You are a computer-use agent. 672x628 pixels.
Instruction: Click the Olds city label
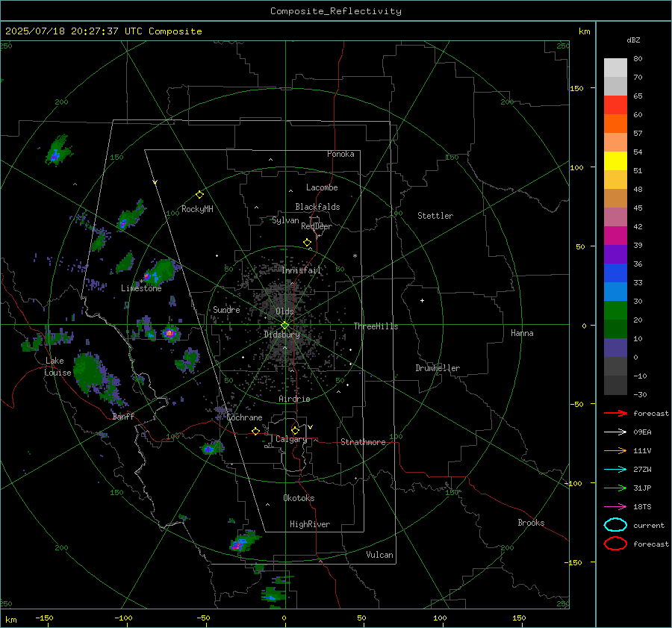coord(284,311)
